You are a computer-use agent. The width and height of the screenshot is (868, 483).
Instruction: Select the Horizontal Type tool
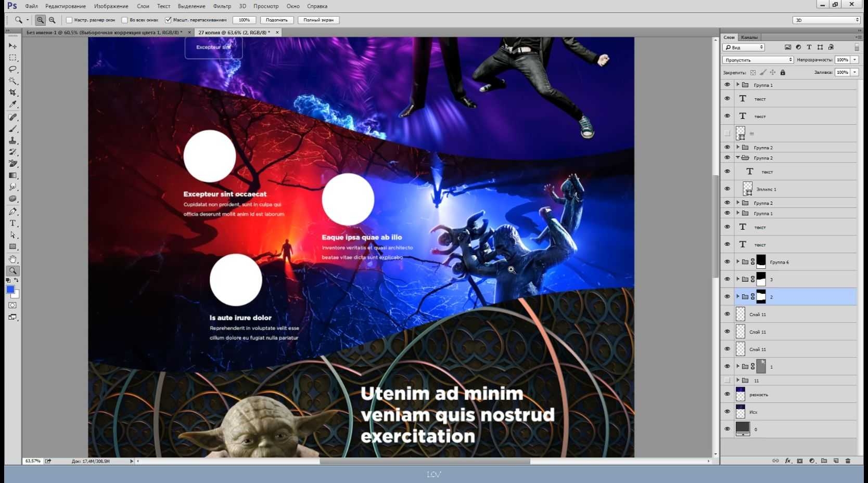coord(13,223)
